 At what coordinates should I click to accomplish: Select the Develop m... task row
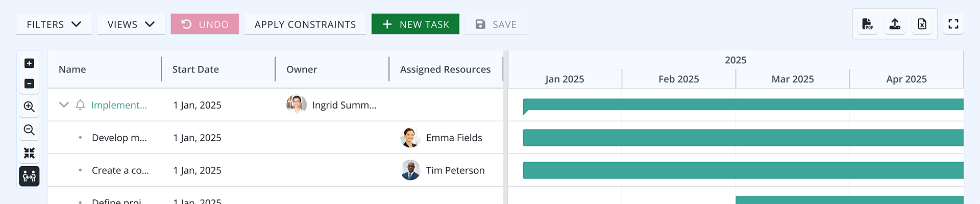[x=276, y=138]
